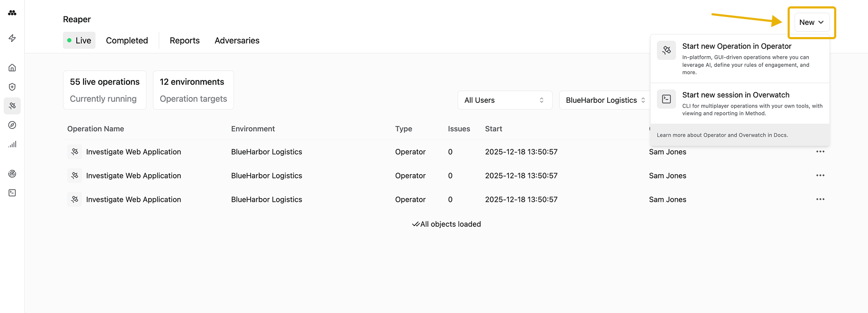Expand the BlueHarbor Logistics environment dropdown
The height and width of the screenshot is (313, 868).
605,100
